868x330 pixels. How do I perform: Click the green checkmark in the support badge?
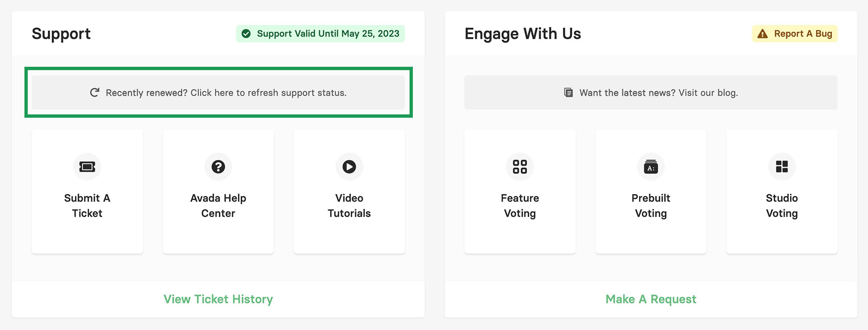click(x=246, y=34)
